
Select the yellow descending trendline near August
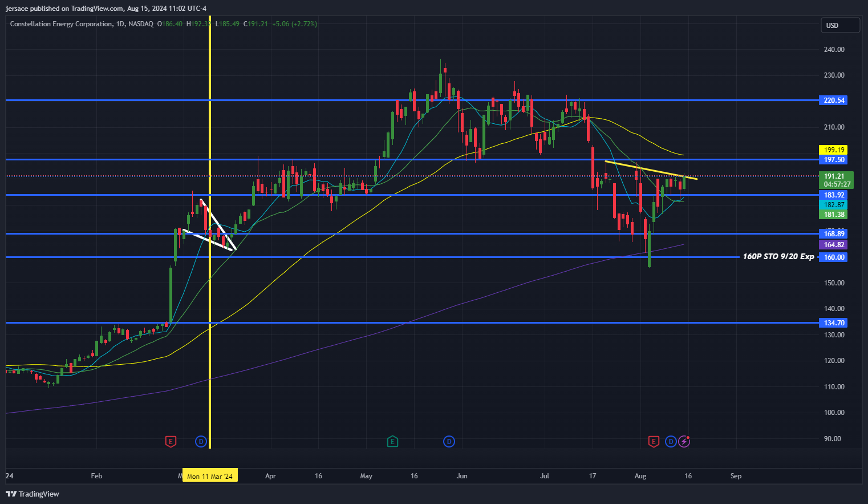click(651, 170)
